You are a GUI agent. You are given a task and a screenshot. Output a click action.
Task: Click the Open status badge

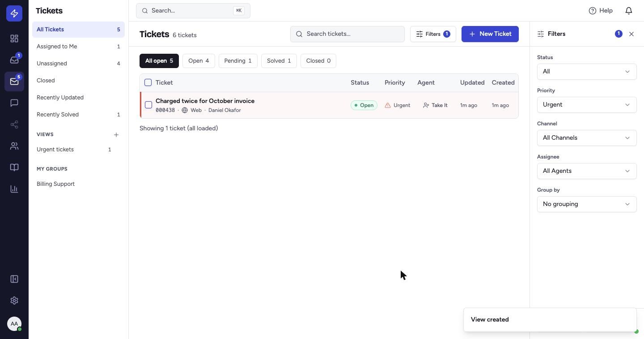[x=364, y=105]
